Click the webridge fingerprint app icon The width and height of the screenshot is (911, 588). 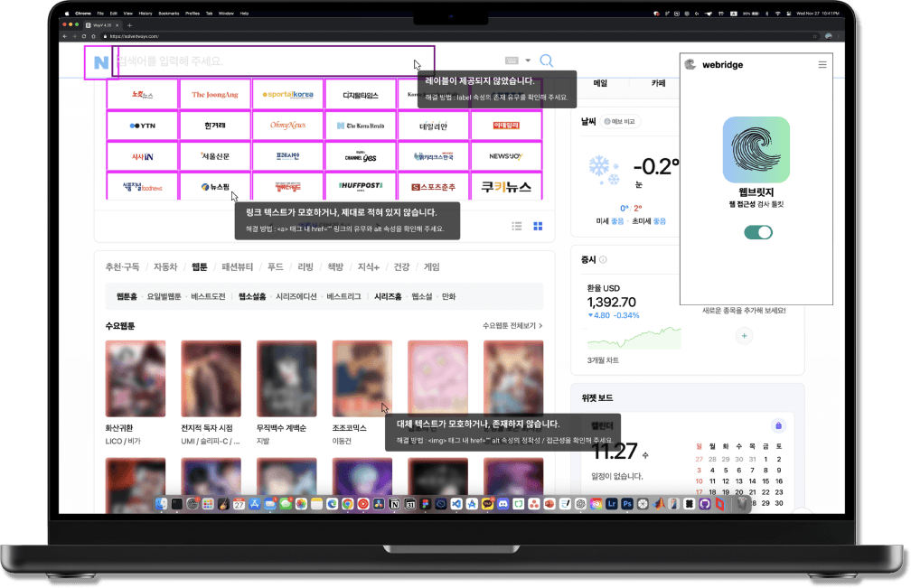756,149
